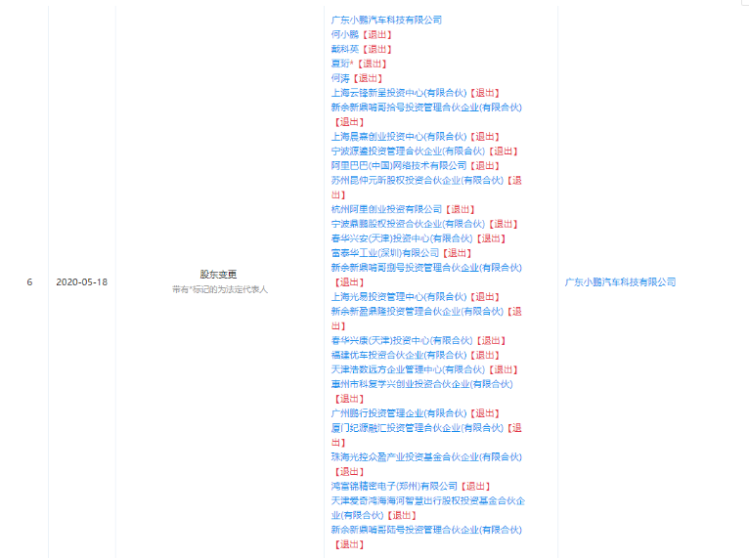Open 上海云锋新呈投资中心(有限合伙) link
749x560 pixels.
coord(399,93)
